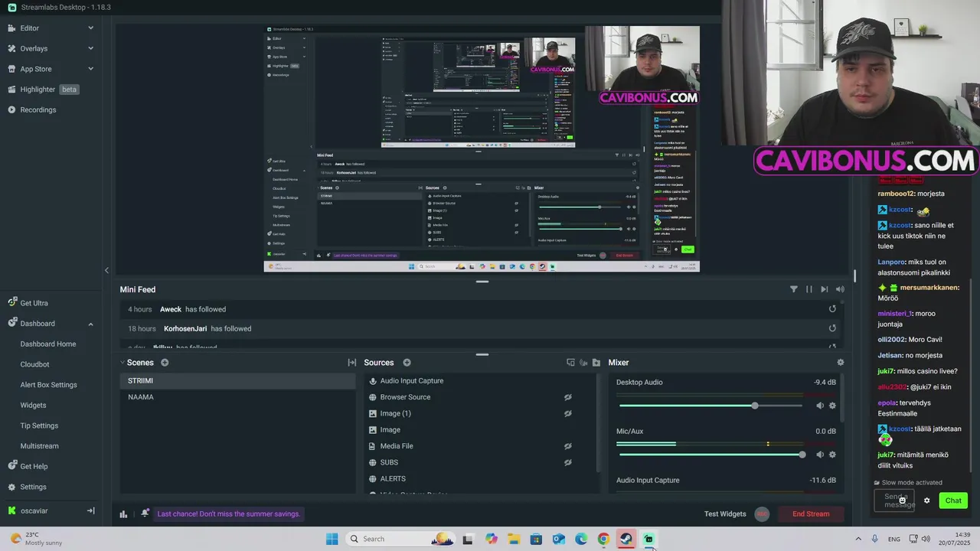The width and height of the screenshot is (980, 551).
Task: Click the chat Send a message field
Action: (894, 500)
